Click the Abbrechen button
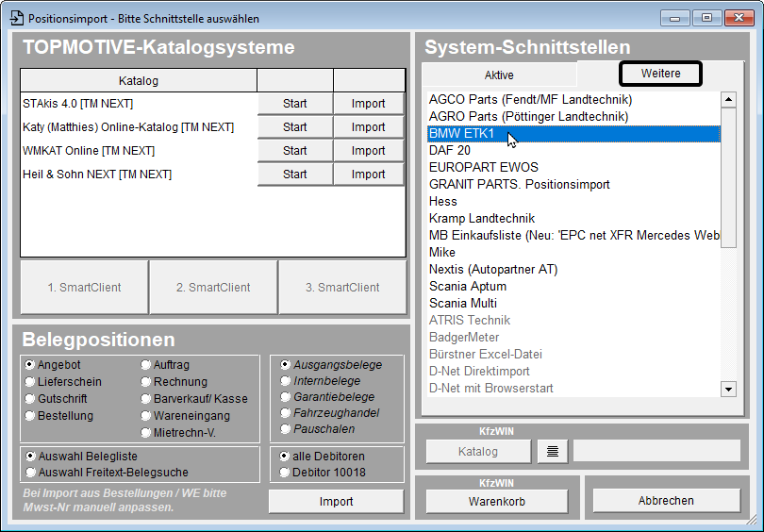This screenshot has width=764, height=532. [x=666, y=500]
